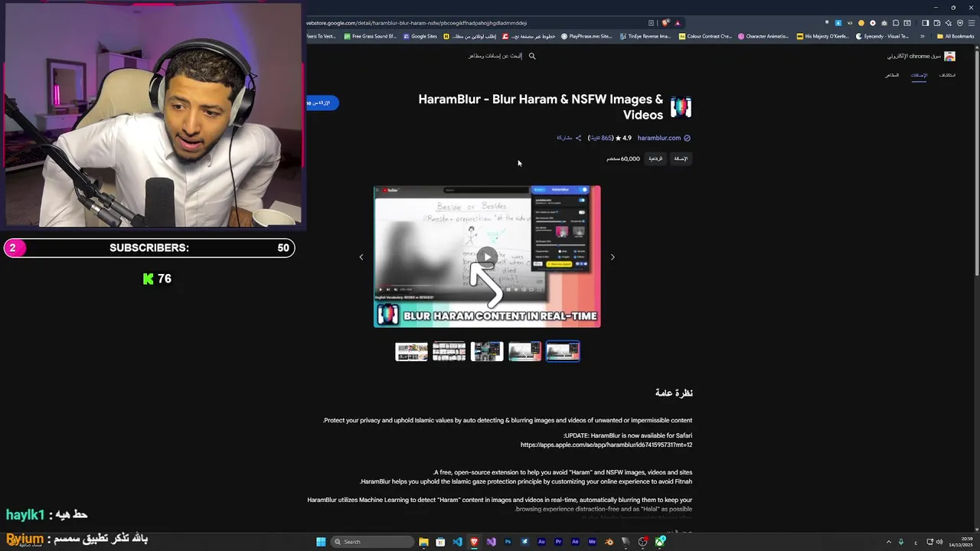
Task: Click the Chrome Web Store search magnifier icon
Action: [x=532, y=56]
